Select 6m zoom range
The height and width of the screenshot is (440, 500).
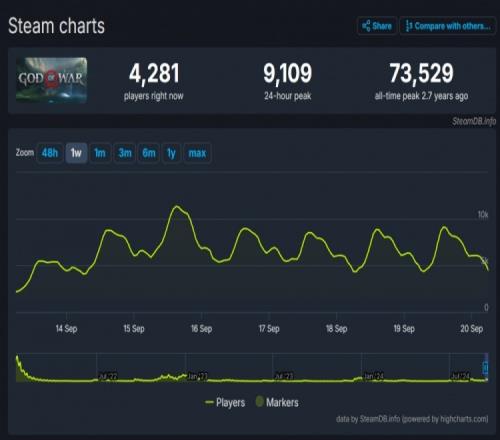[x=149, y=153]
